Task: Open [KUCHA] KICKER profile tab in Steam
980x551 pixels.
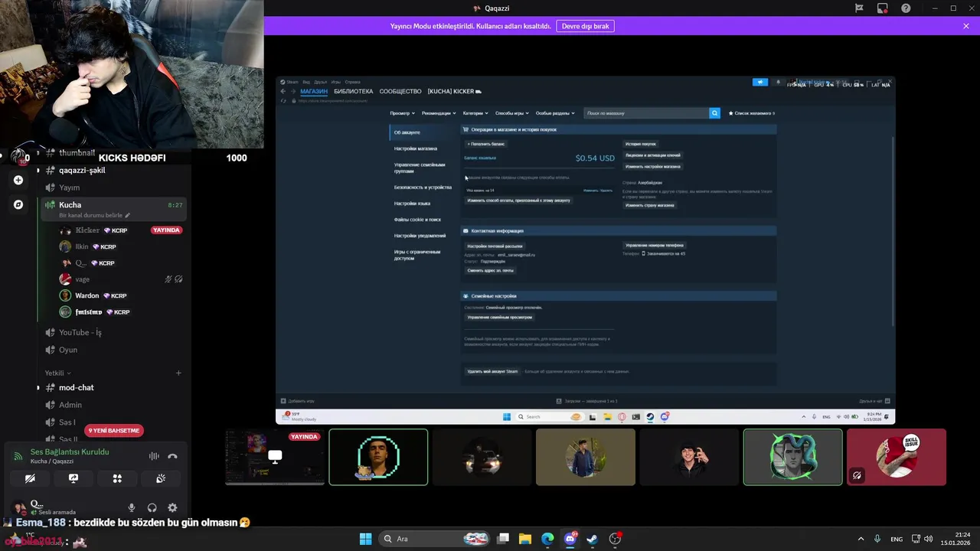Action: point(454,91)
